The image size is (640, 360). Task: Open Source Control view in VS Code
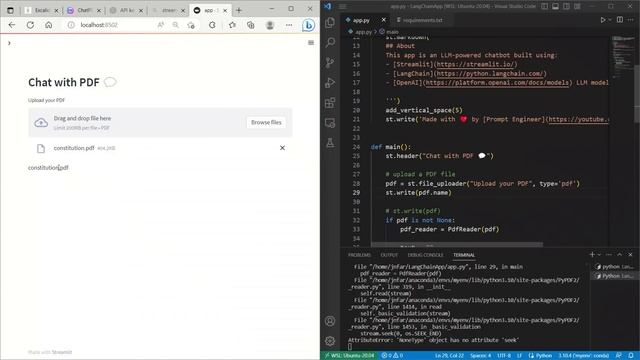tap(330, 62)
